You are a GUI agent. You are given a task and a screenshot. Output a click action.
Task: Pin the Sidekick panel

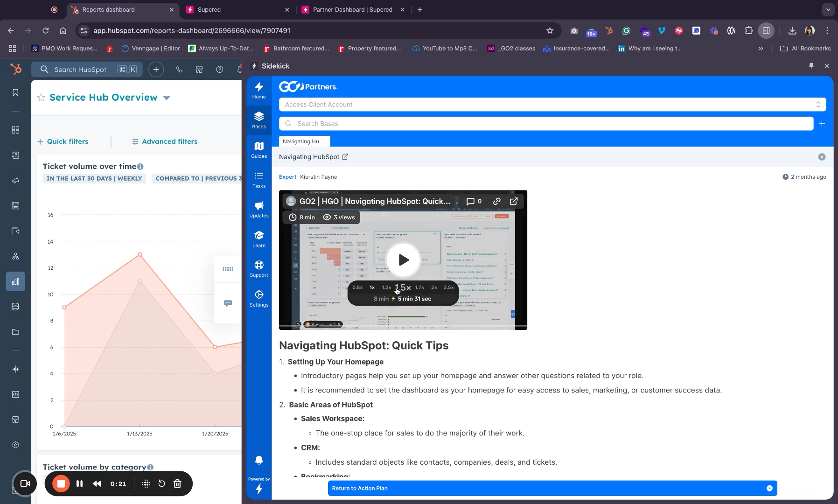pyautogui.click(x=811, y=66)
